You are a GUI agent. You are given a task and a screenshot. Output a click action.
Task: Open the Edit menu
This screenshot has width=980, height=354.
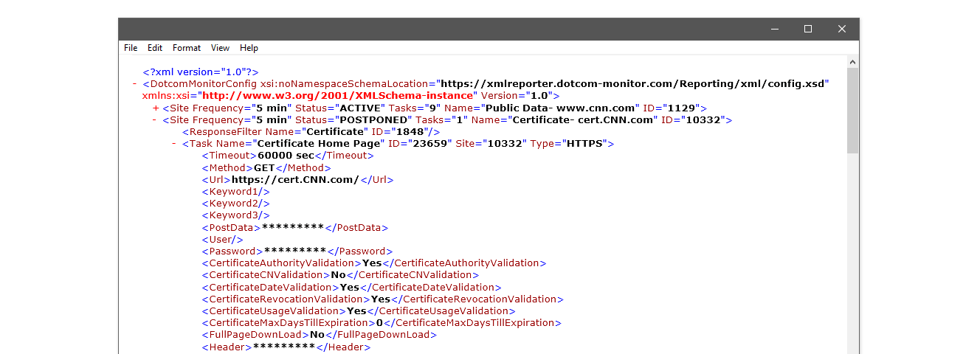[155, 48]
